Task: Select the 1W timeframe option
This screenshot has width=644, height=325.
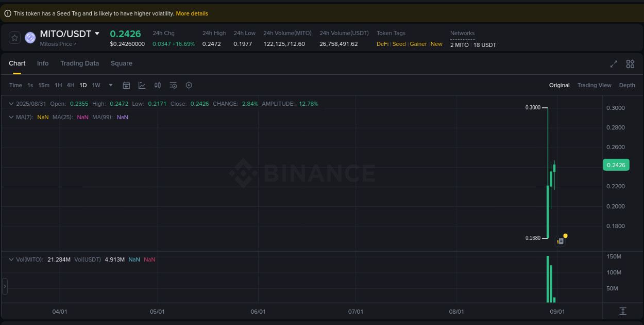Action: point(96,85)
